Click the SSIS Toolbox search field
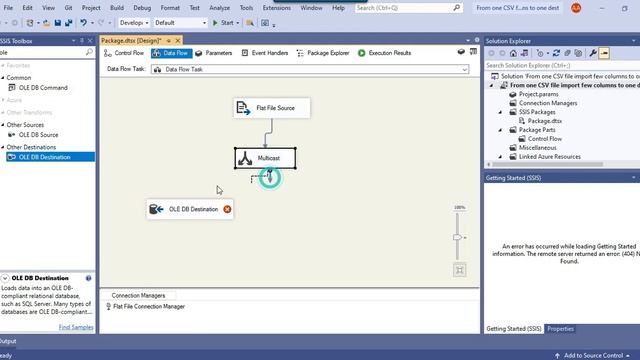Image resolution: width=640 pixels, height=360 pixels. [42, 52]
